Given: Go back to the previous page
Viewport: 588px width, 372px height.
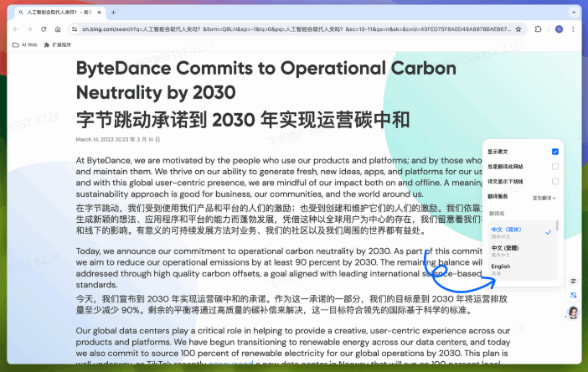Looking at the screenshot, I should click(16, 29).
